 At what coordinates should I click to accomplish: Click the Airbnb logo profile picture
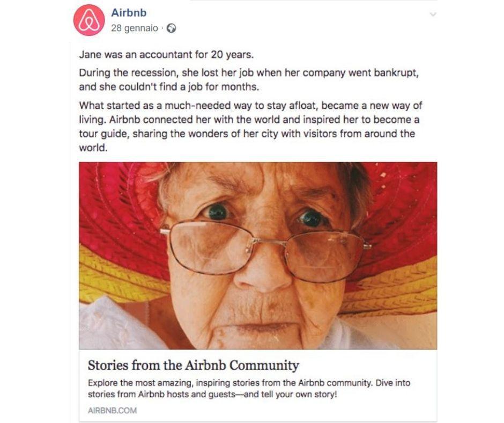pos(88,20)
